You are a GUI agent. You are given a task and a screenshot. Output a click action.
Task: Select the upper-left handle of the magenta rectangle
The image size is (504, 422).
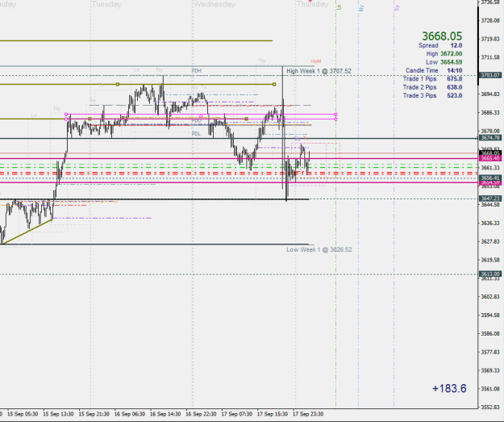click(66, 115)
